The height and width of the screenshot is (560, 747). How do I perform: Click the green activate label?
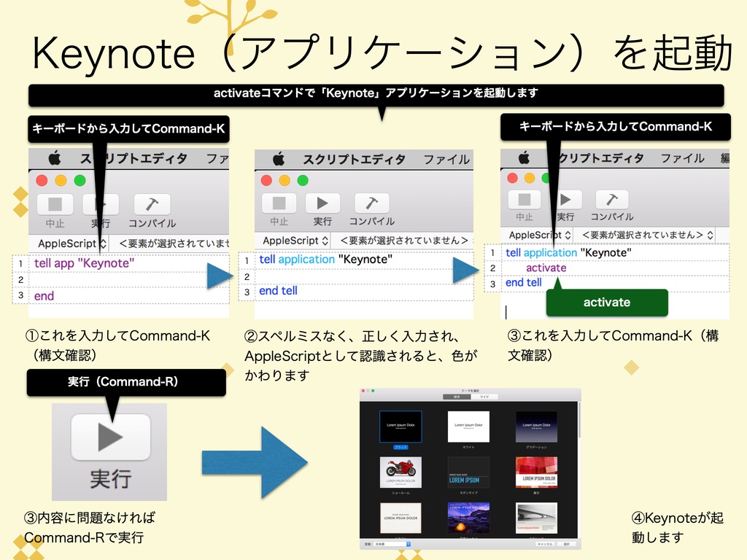[607, 301]
